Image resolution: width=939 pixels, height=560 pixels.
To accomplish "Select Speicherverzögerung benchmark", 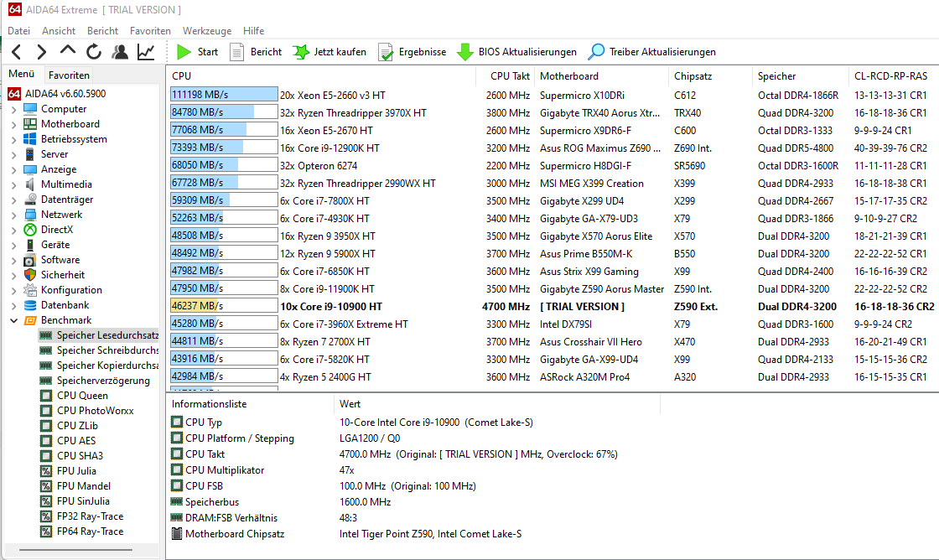I will tap(95, 381).
